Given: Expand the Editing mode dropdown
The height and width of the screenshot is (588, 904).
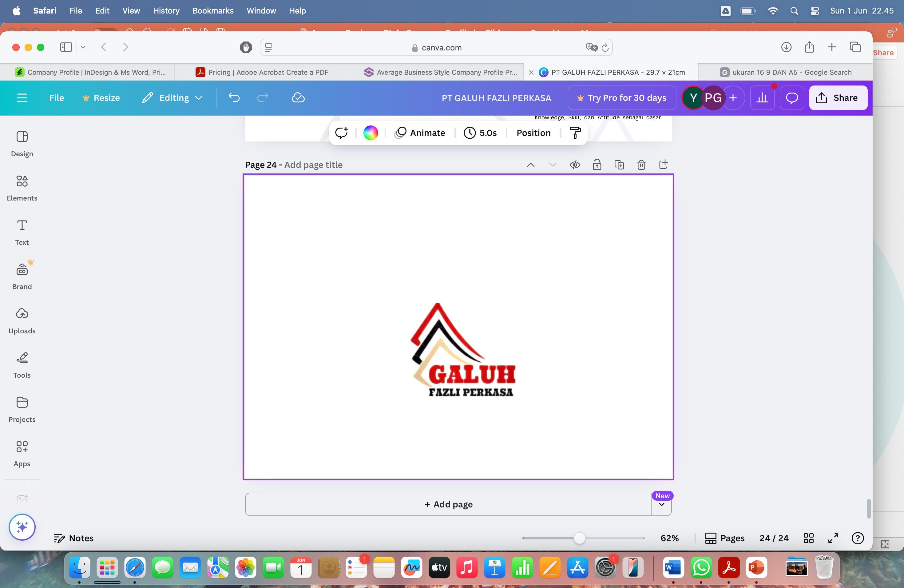Looking at the screenshot, I should click(x=172, y=98).
